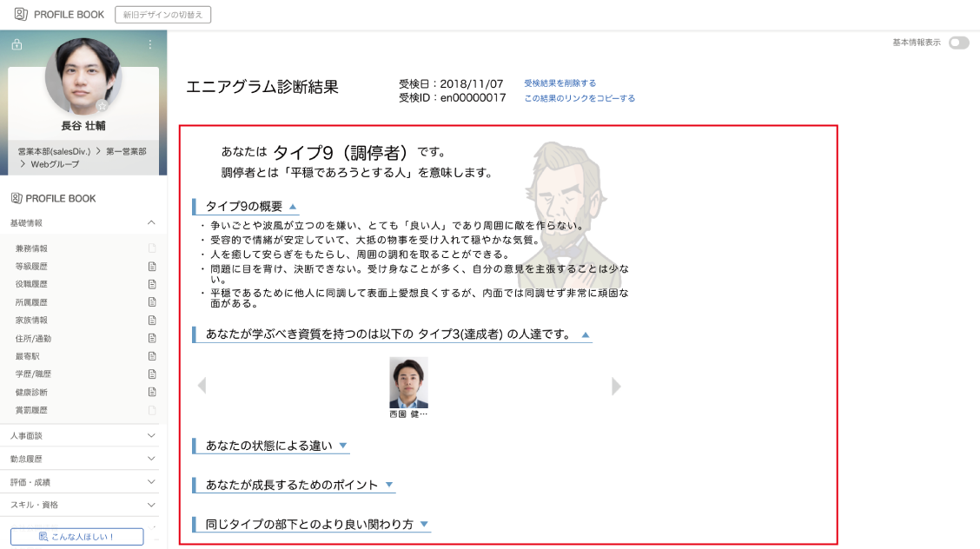Image resolution: width=980 pixels, height=549 pixels.
Task: Show next person with right carousel arrow
Action: point(616,386)
